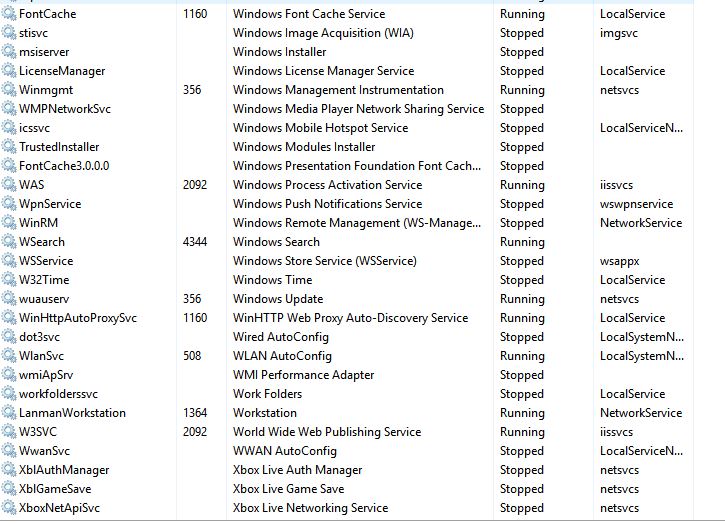Click PID 1364 in the LanmanWorkstation row

pyautogui.click(x=195, y=413)
